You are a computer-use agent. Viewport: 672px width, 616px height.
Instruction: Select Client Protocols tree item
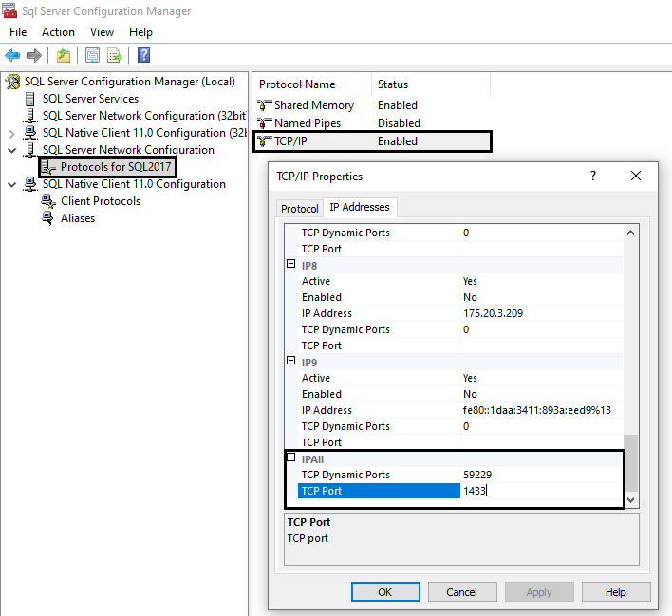pos(101,201)
